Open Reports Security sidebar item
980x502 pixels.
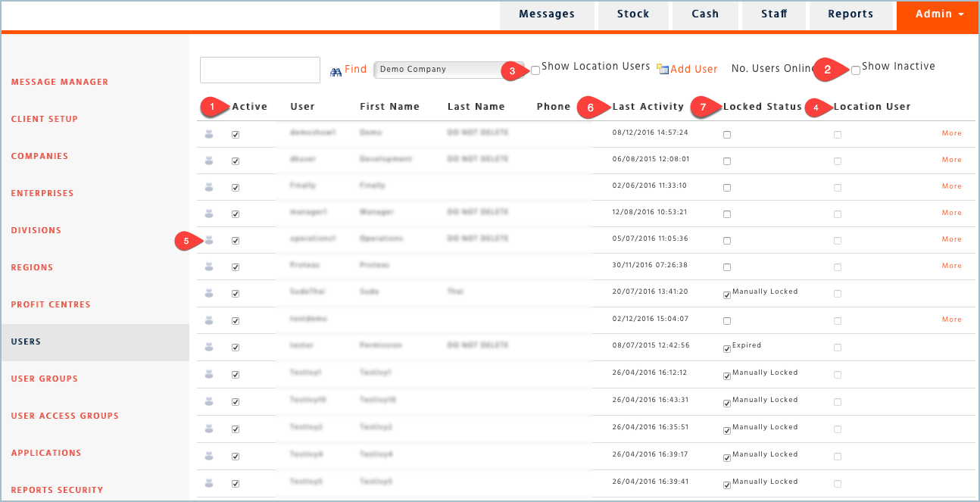(57, 490)
